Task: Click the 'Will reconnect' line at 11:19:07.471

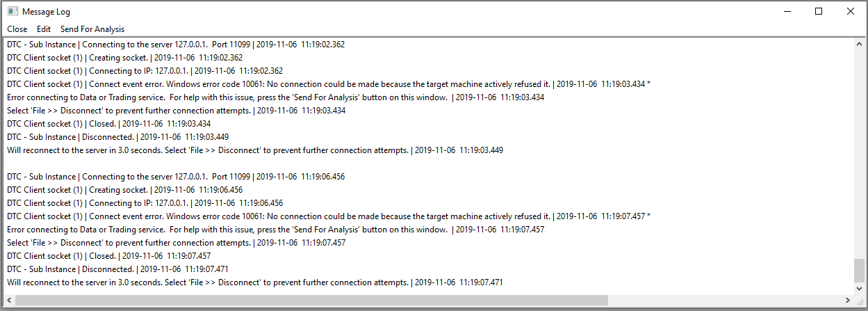Action: [254, 282]
